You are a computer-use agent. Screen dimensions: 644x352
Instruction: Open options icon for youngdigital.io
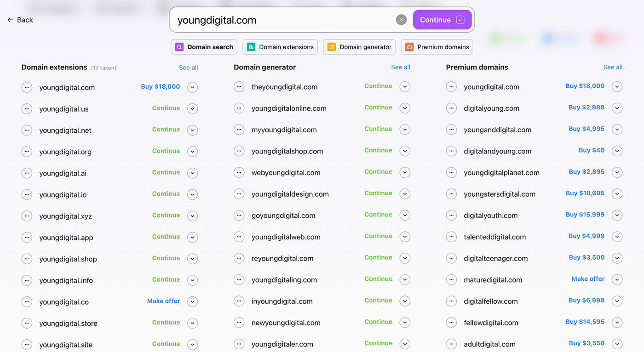(27, 194)
